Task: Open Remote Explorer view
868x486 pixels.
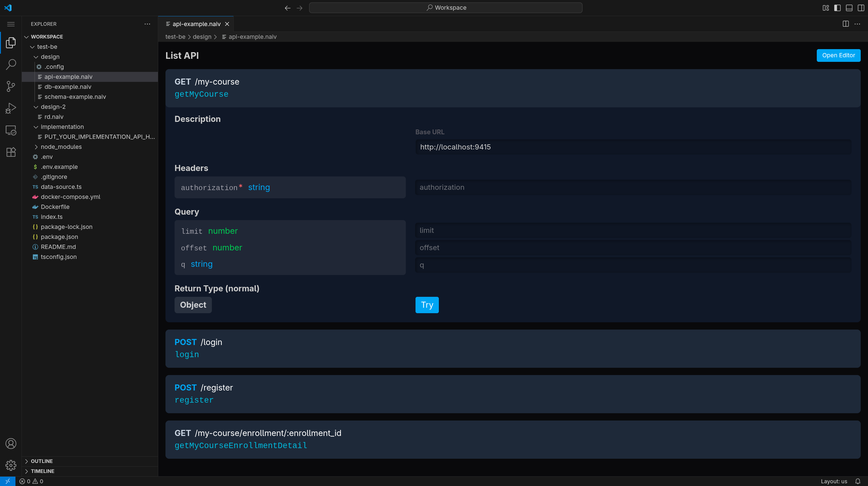Action: pos(11,130)
